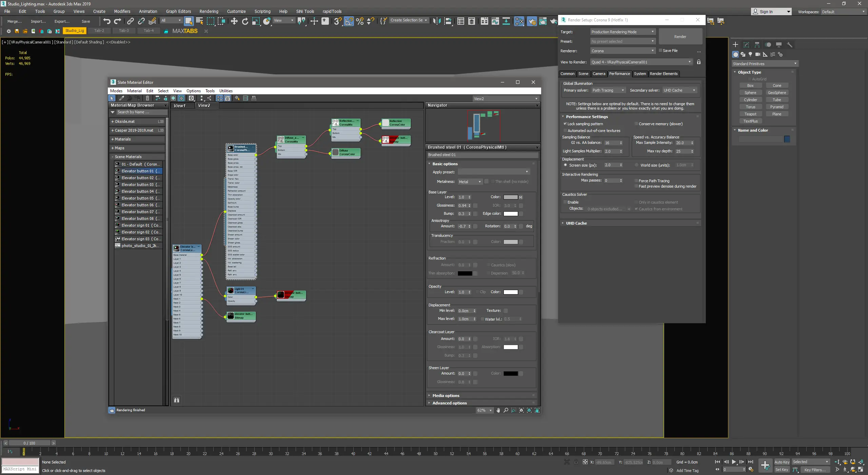Open the Rendering menu in menu bar
This screenshot has height=475, width=868.
(x=209, y=11)
